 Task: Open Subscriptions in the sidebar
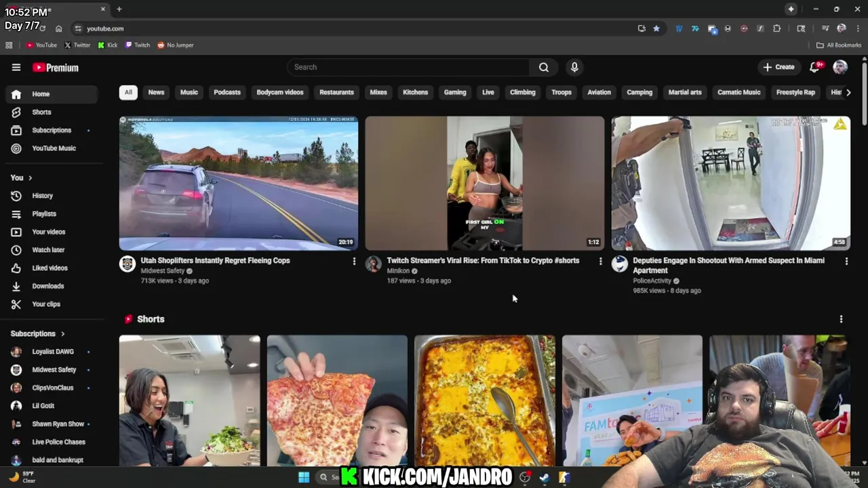pos(52,130)
